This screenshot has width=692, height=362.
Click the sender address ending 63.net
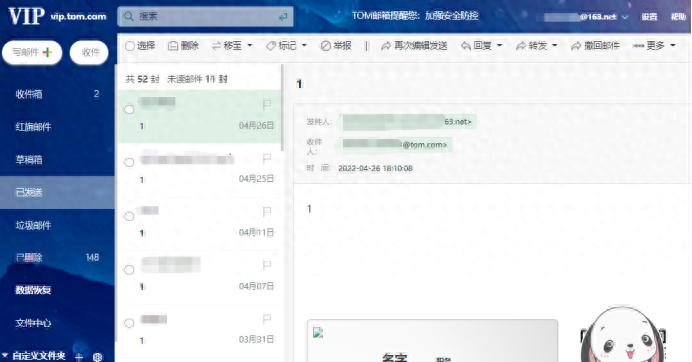[408, 122]
